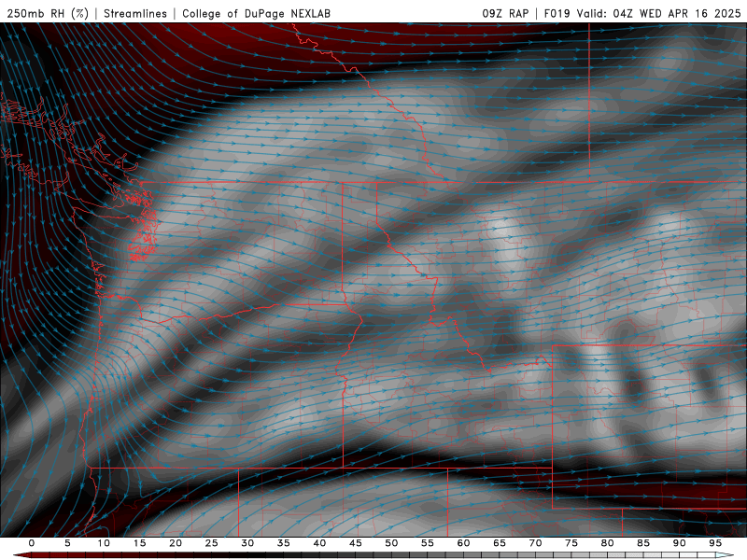Click the 40 value on the color scale

pyautogui.click(x=319, y=543)
